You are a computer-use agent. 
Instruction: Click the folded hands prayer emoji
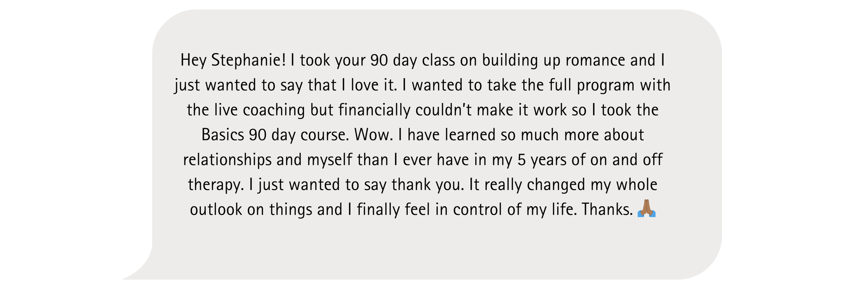point(646,209)
